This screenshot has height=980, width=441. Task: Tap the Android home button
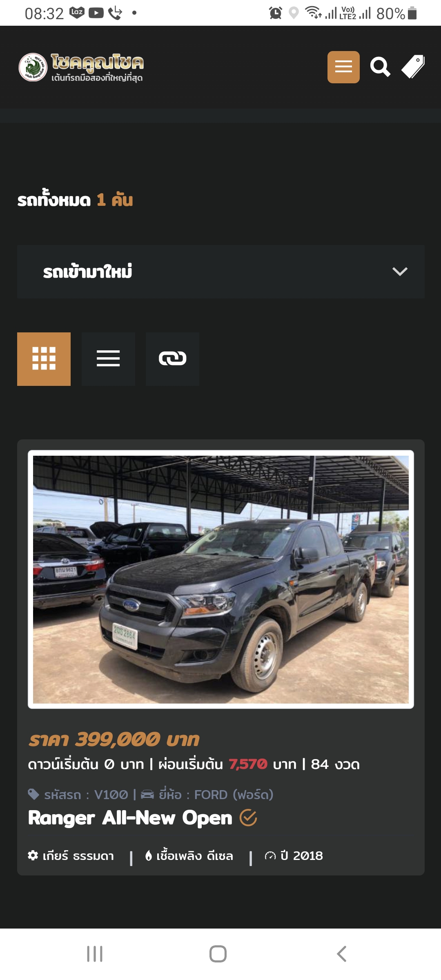point(218,954)
